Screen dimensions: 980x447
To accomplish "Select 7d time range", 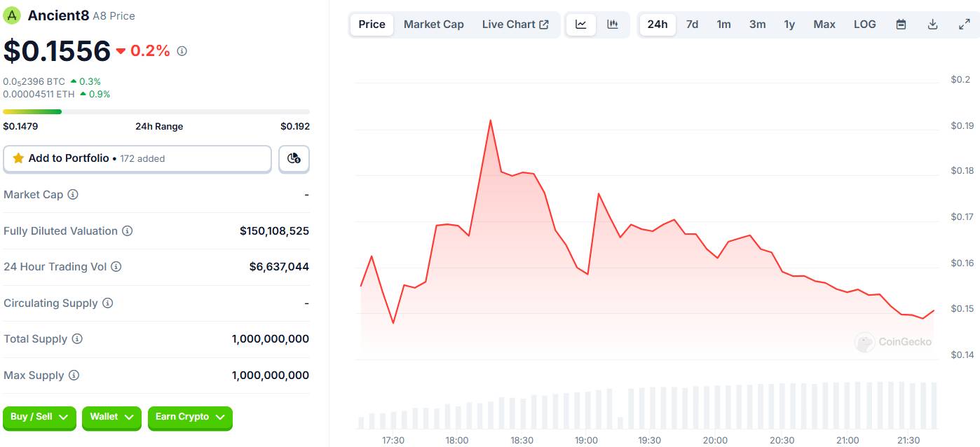I will 692,25.
